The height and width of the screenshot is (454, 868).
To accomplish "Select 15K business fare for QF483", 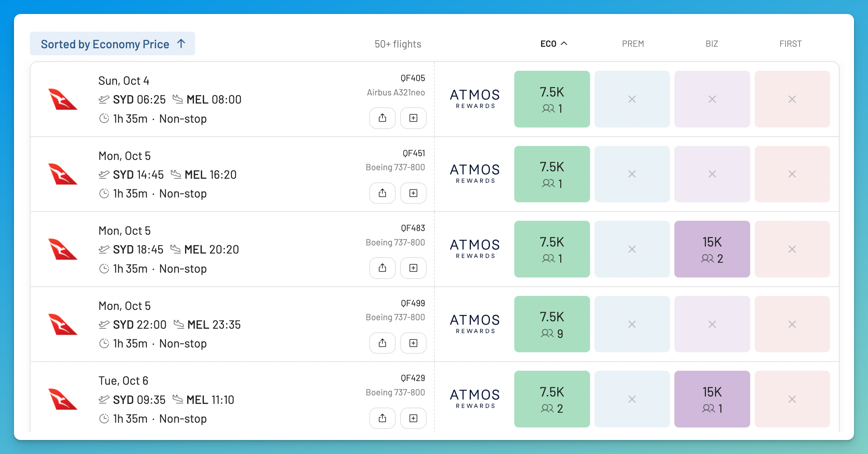I will 712,249.
